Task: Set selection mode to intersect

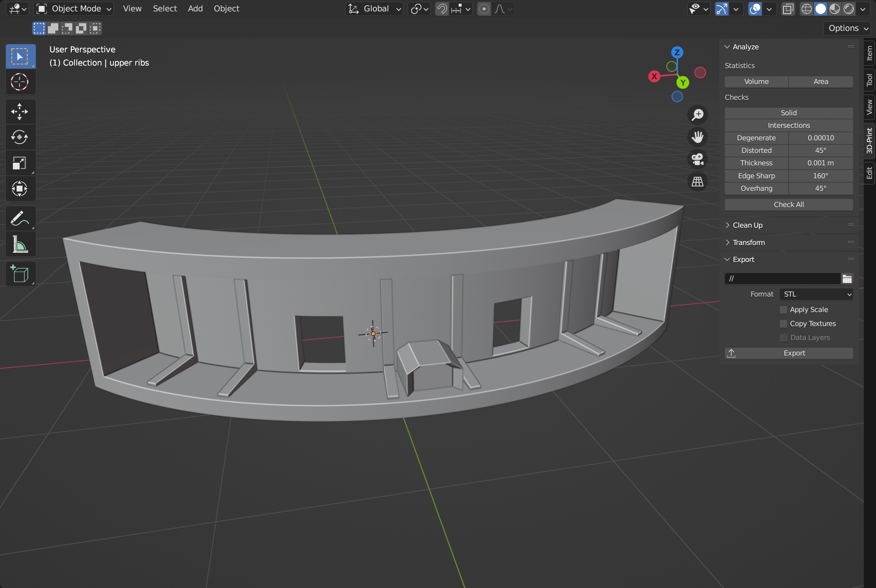Action: [x=95, y=28]
